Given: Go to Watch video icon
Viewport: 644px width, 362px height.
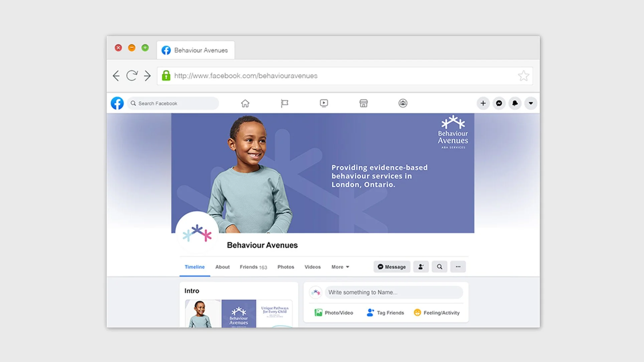Looking at the screenshot, I should [324, 103].
